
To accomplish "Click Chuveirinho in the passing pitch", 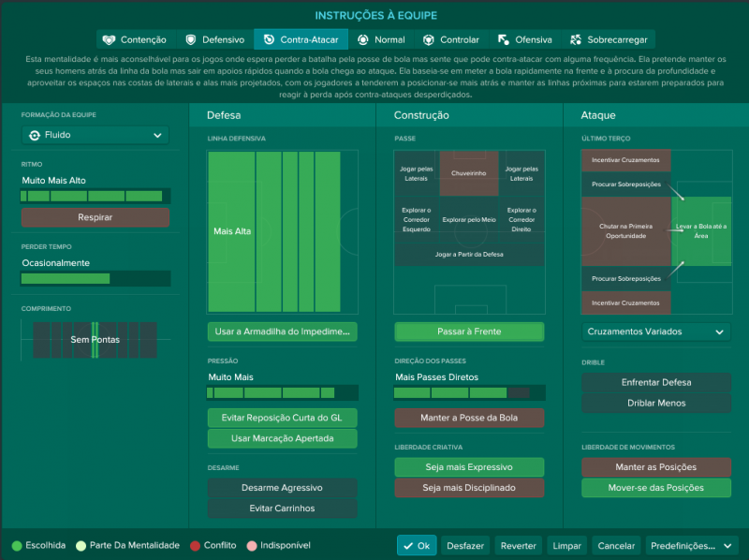I will click(x=468, y=173).
